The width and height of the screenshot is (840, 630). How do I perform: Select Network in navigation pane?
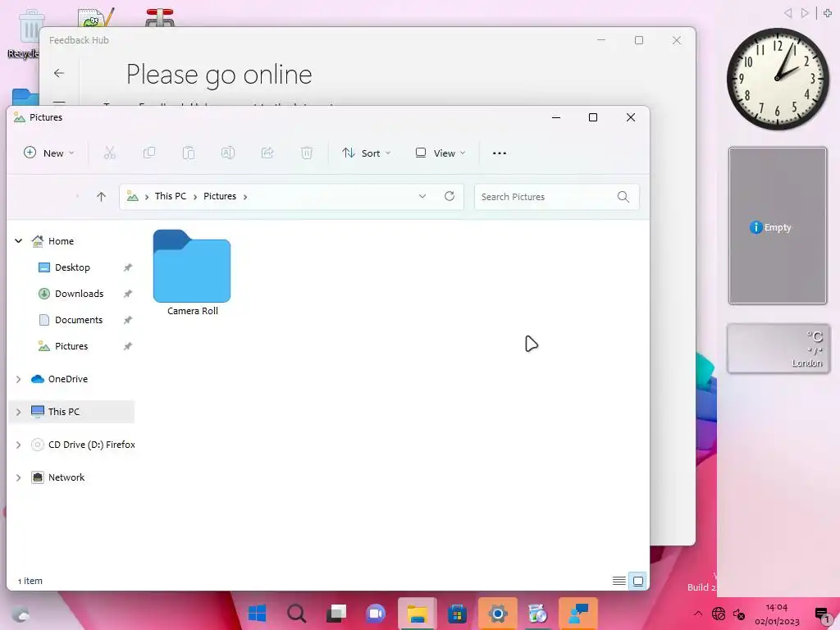tap(66, 477)
